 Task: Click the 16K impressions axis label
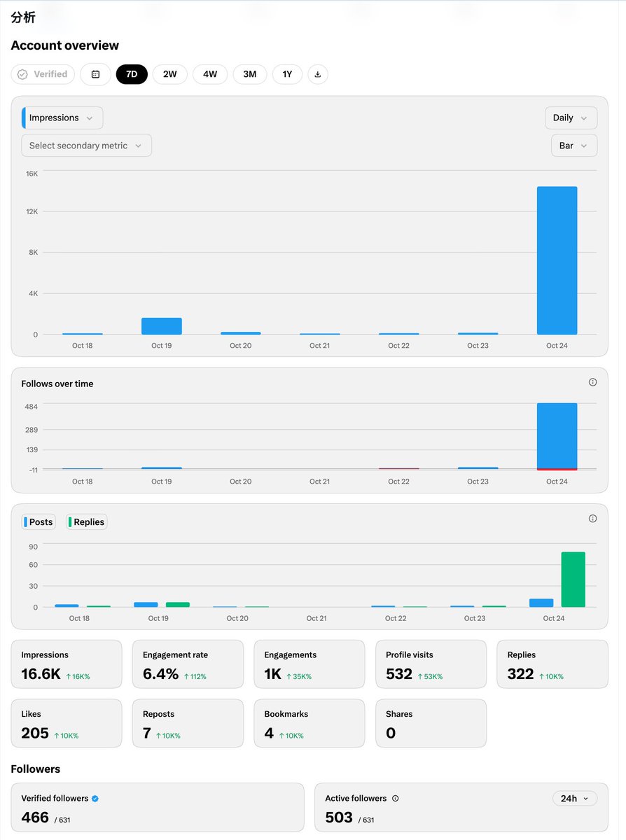[32, 172]
